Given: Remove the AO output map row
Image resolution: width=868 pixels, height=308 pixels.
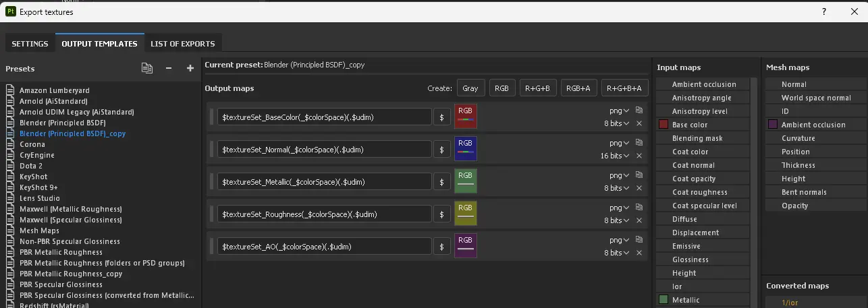Looking at the screenshot, I should point(639,253).
